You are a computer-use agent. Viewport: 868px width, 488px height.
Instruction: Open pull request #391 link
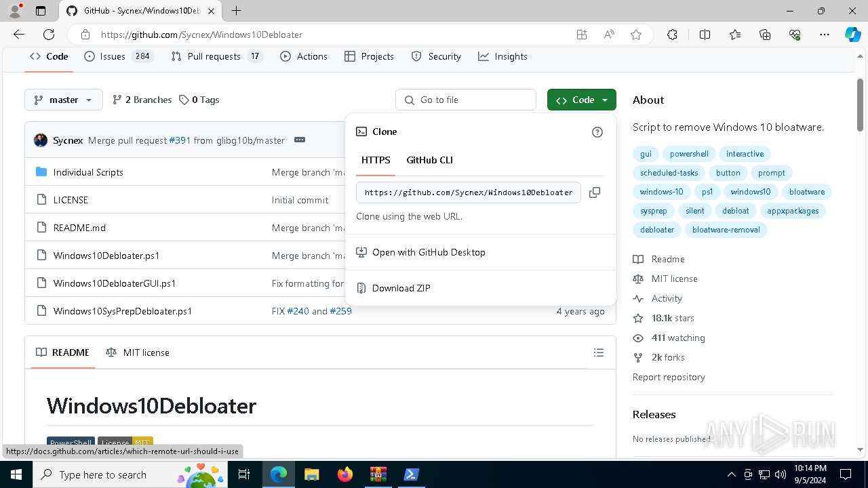(180, 140)
